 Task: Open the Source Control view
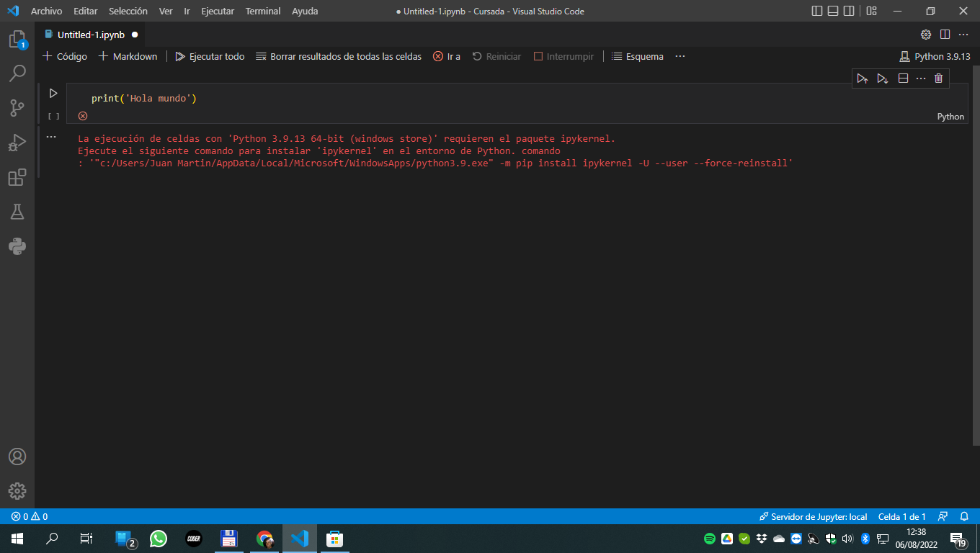tap(17, 108)
